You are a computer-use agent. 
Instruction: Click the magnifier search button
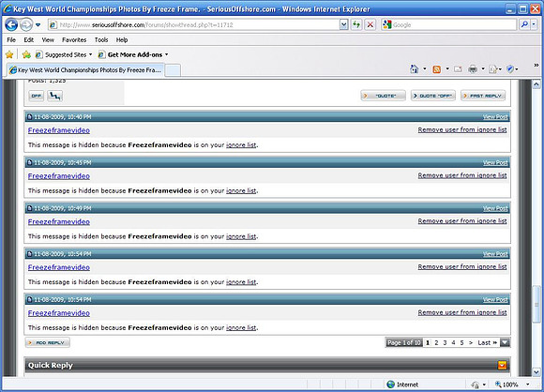tap(524, 24)
